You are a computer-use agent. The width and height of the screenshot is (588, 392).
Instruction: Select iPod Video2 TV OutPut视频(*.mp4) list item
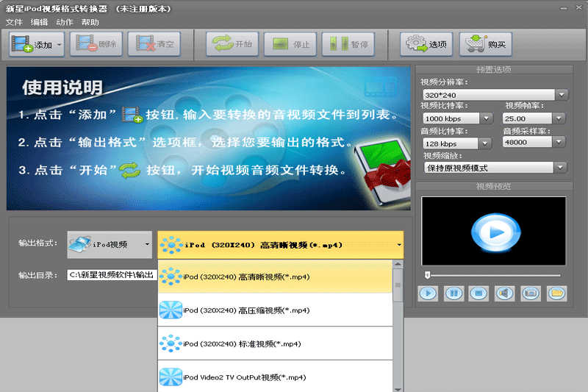275,377
